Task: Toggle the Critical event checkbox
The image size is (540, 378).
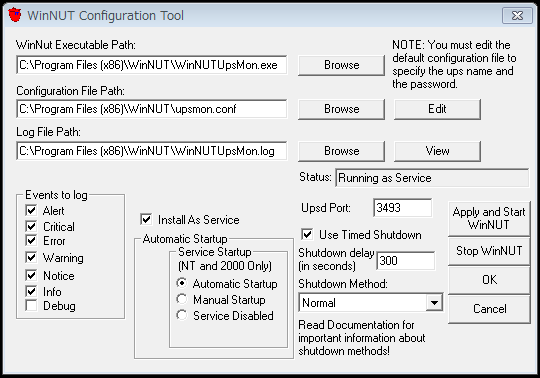Action: (x=31, y=226)
